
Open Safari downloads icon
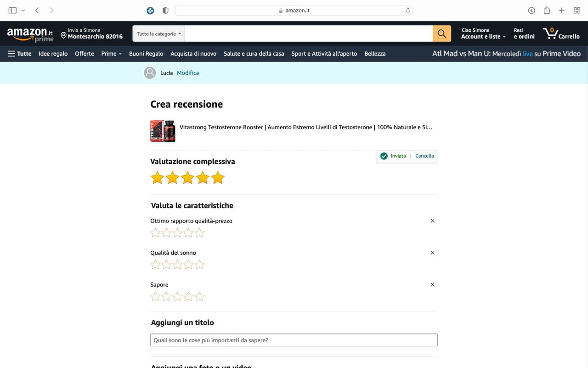pyautogui.click(x=531, y=10)
